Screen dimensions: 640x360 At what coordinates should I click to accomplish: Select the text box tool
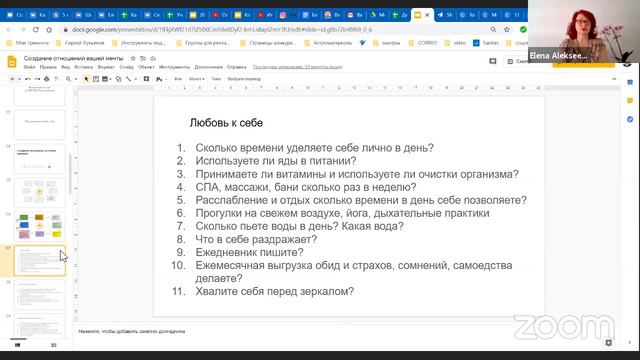[x=96, y=79]
